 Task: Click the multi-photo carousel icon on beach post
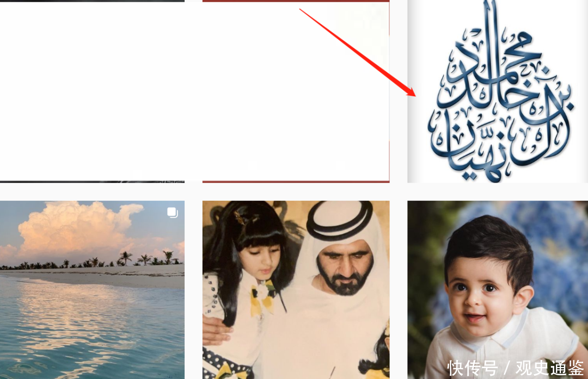tap(172, 213)
